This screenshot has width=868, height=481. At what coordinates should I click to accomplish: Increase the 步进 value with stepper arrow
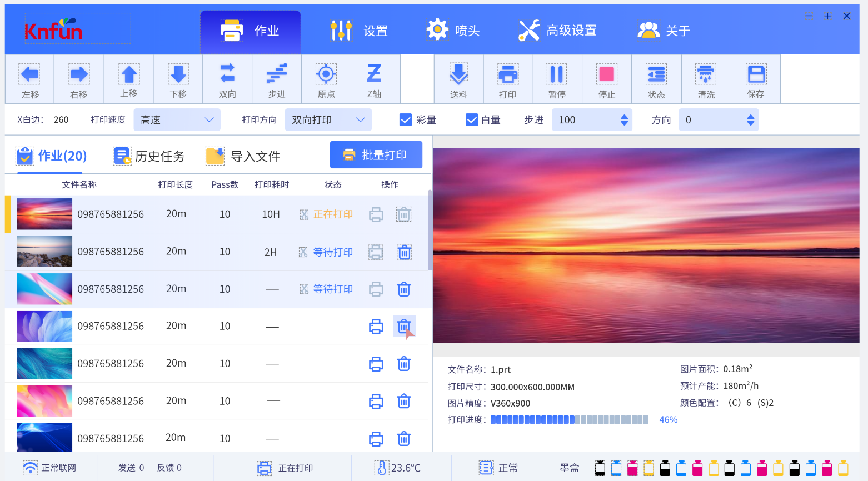point(625,116)
